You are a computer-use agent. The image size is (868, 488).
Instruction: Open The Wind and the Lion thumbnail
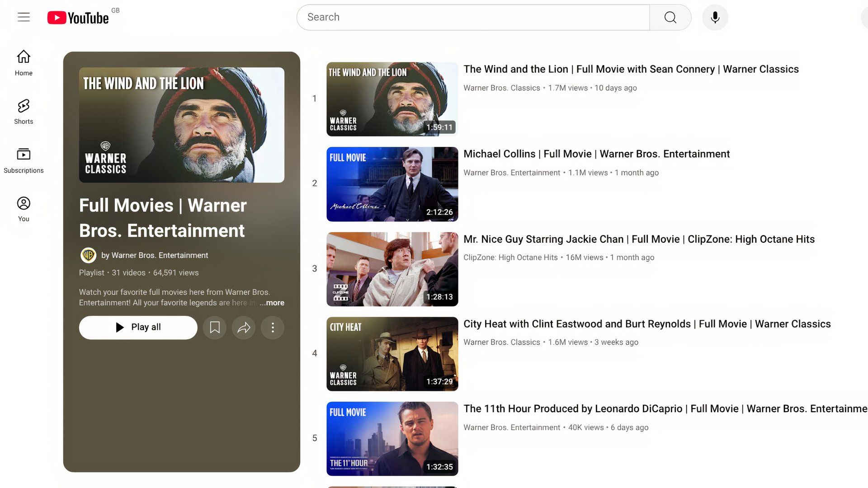click(392, 99)
